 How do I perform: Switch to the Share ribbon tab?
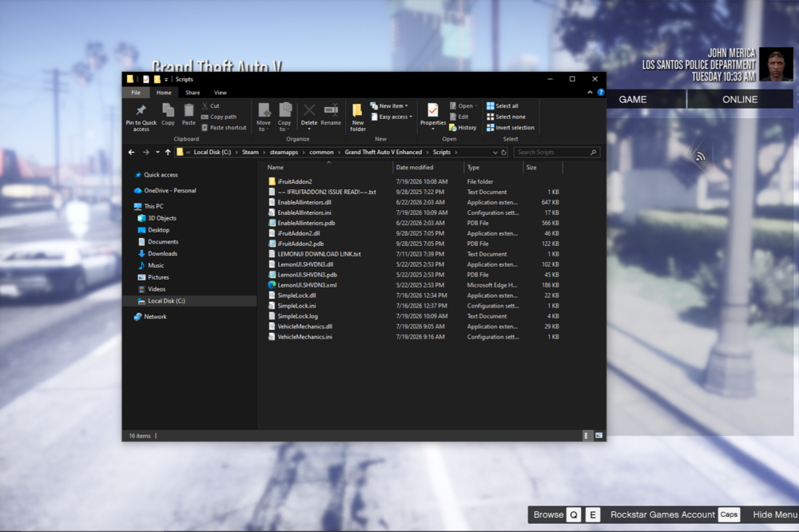tap(193, 93)
